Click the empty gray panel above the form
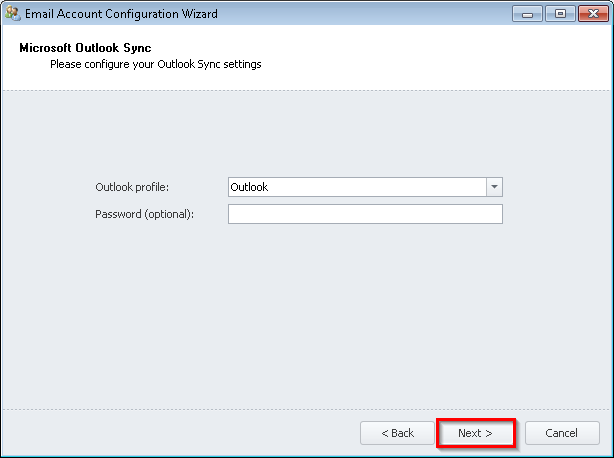614x458 pixels. (x=300, y=130)
